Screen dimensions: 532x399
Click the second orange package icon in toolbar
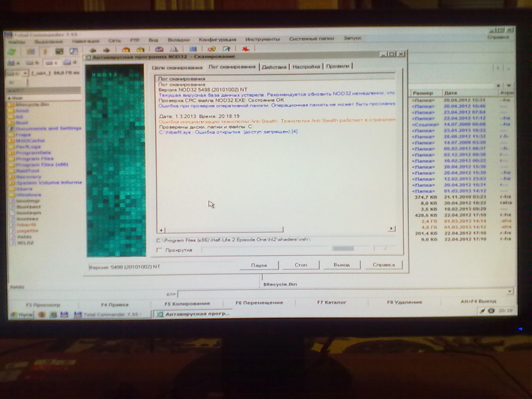point(141,50)
